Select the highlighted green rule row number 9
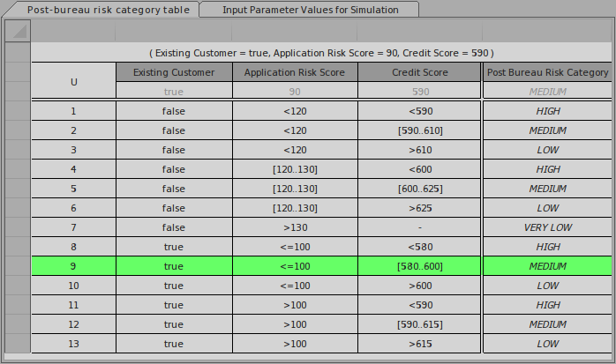The width and height of the screenshot is (616, 364). pos(73,265)
